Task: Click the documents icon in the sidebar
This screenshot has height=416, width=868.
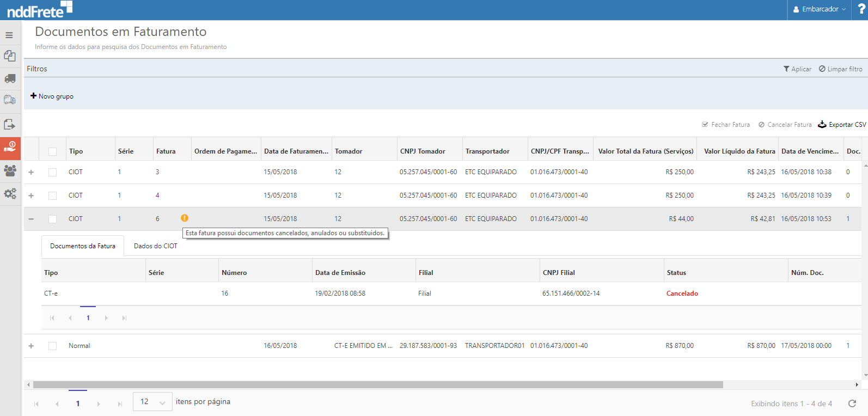Action: pos(10,56)
